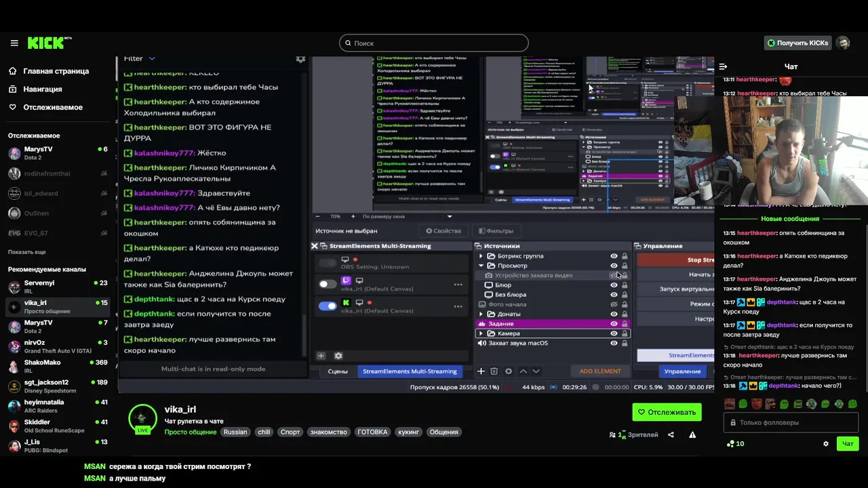The width and height of the screenshot is (868, 488).
Task: Toggle visibility of the Камера group
Action: click(x=614, y=333)
